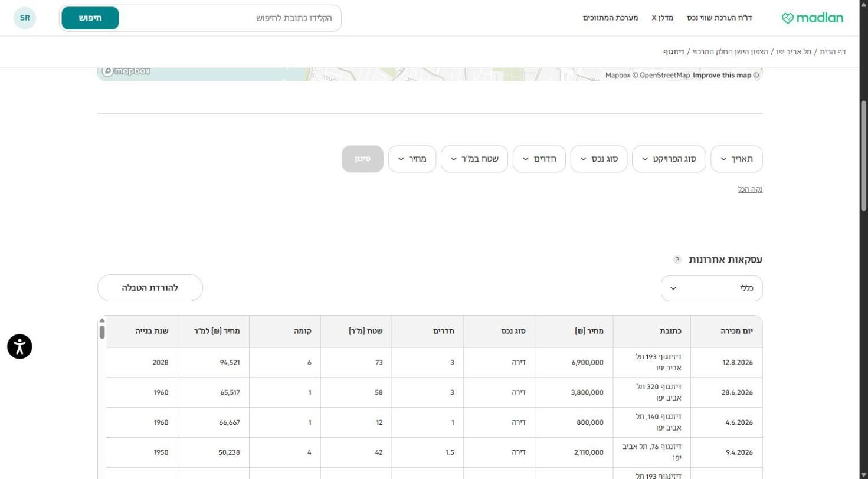Click the table scroll-up arrow

coord(102,320)
